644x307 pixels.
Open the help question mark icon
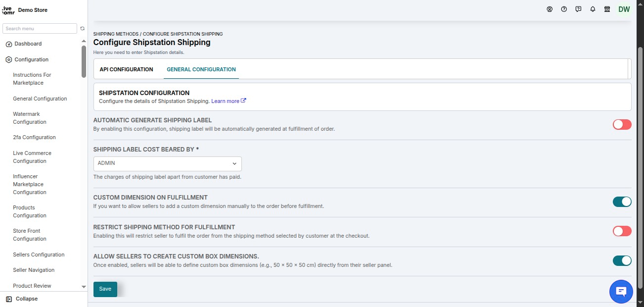click(564, 9)
